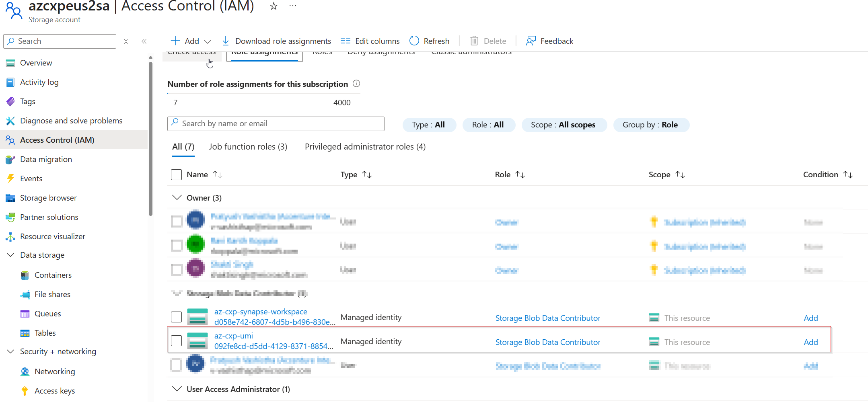Click Add condition link for az-cxp-synapse-workspace
Image resolution: width=868 pixels, height=402 pixels.
(811, 318)
